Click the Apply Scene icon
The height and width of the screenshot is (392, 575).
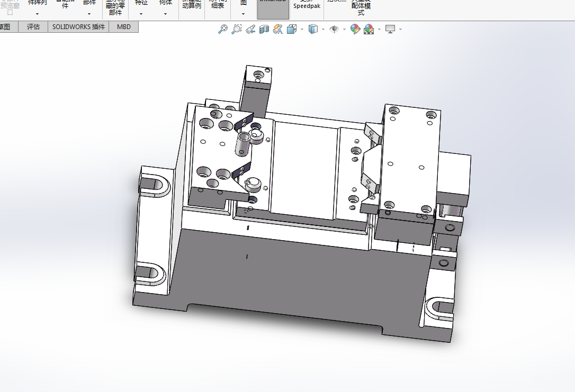pyautogui.click(x=369, y=29)
